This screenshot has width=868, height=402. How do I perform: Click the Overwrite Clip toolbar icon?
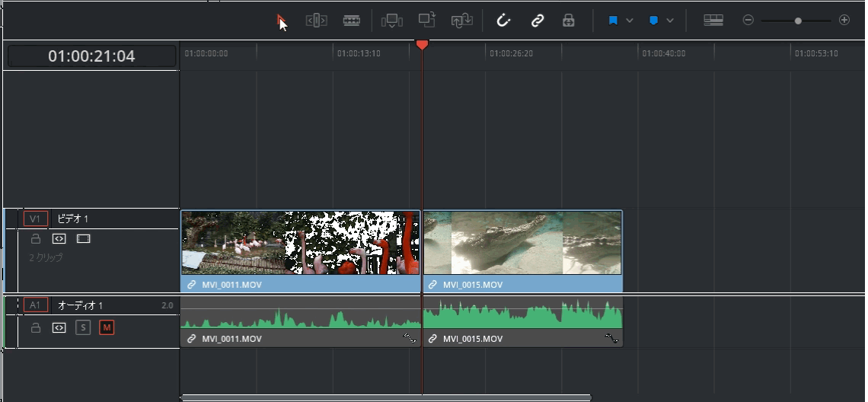tap(427, 21)
